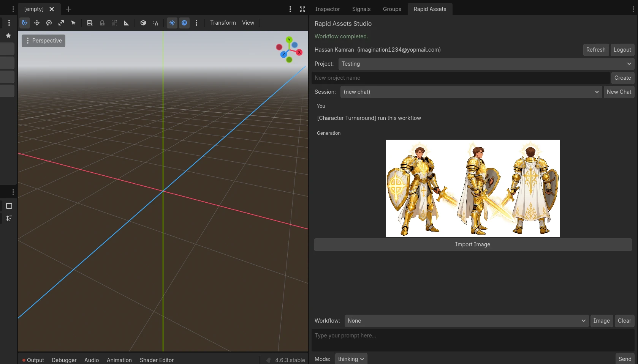Click the group selected nodes icon

click(114, 23)
